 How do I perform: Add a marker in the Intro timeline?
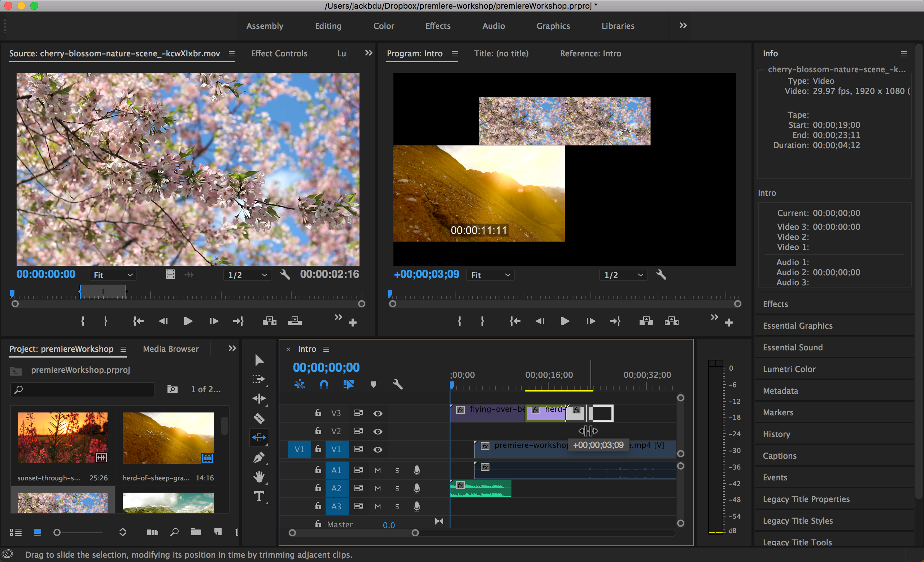click(374, 384)
